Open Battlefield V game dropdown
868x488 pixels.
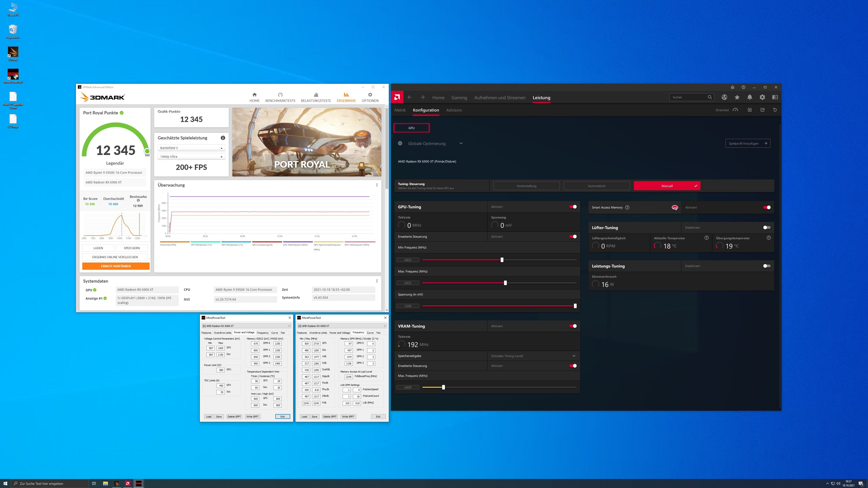pyautogui.click(x=191, y=148)
